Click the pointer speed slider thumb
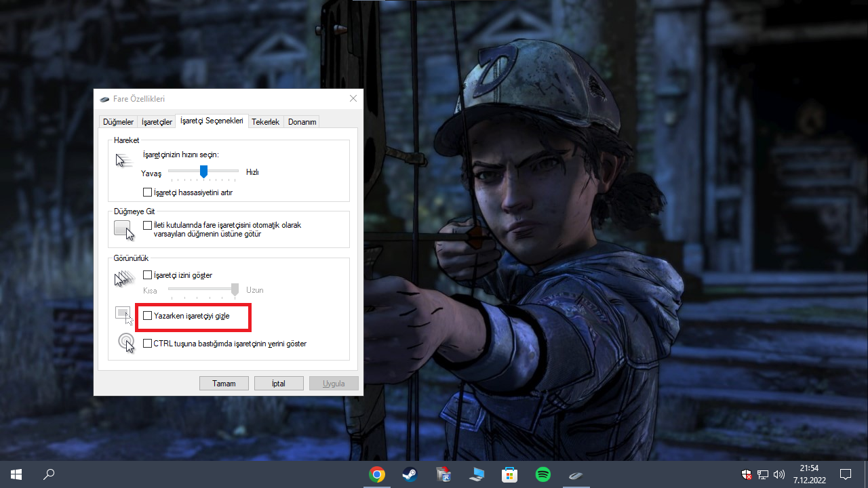 click(203, 171)
